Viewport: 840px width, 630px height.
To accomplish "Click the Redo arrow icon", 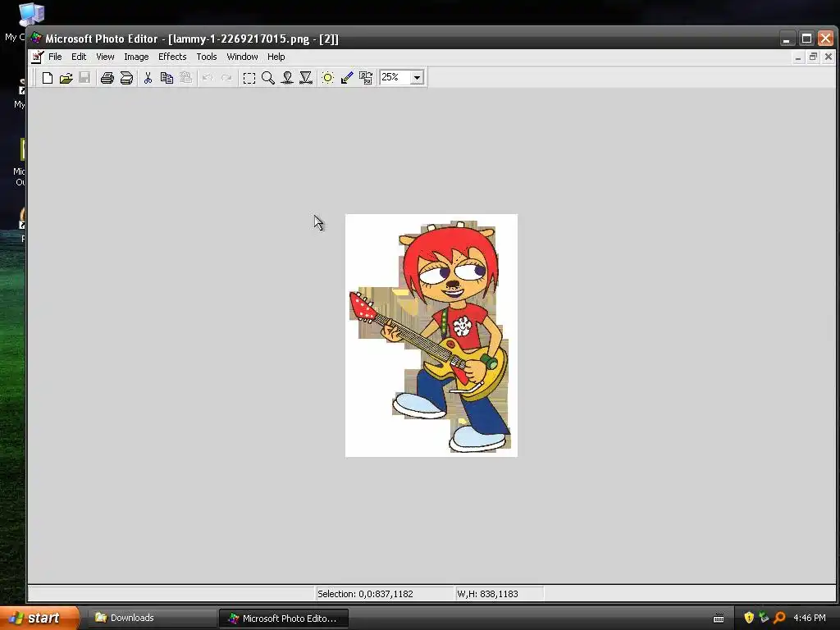I will coord(226,78).
